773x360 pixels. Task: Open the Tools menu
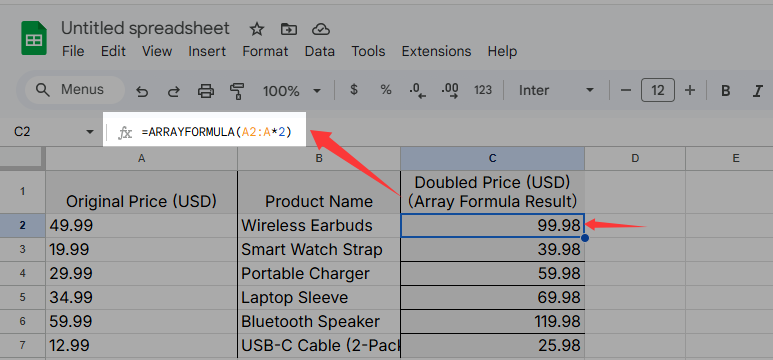368,51
